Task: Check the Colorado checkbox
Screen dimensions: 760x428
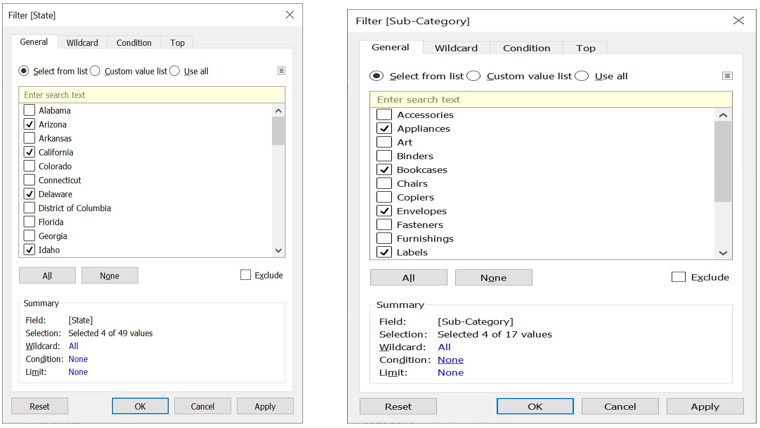Action: 30,166
